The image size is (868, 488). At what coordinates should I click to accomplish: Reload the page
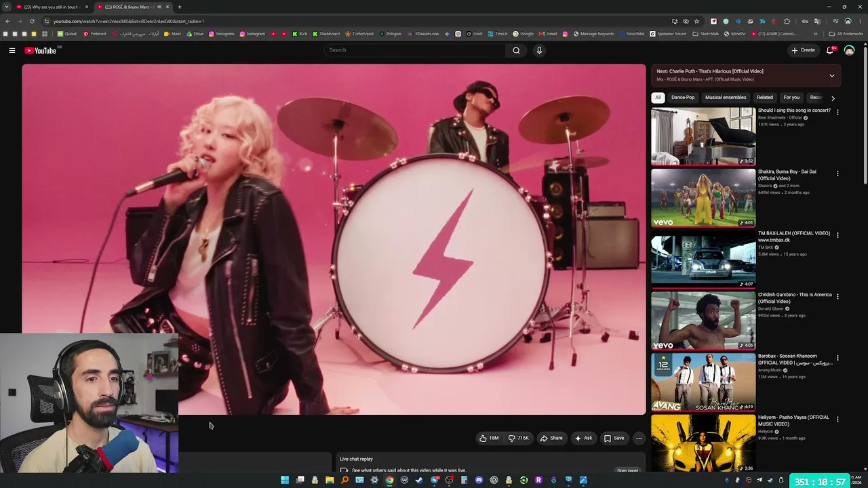click(x=31, y=21)
